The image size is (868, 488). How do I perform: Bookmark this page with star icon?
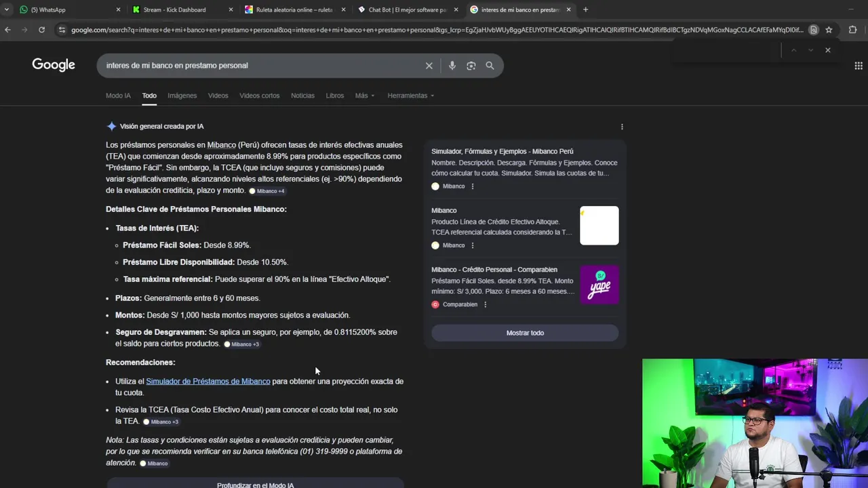(x=829, y=30)
